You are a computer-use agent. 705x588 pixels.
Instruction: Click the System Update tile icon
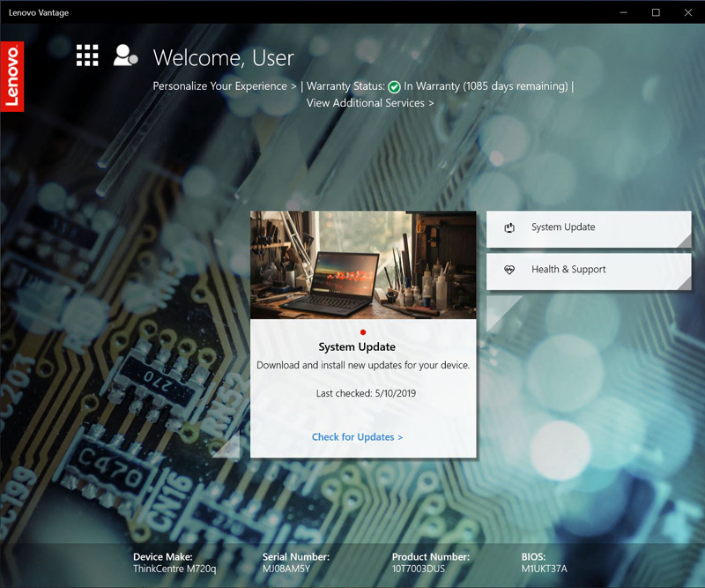(x=509, y=227)
